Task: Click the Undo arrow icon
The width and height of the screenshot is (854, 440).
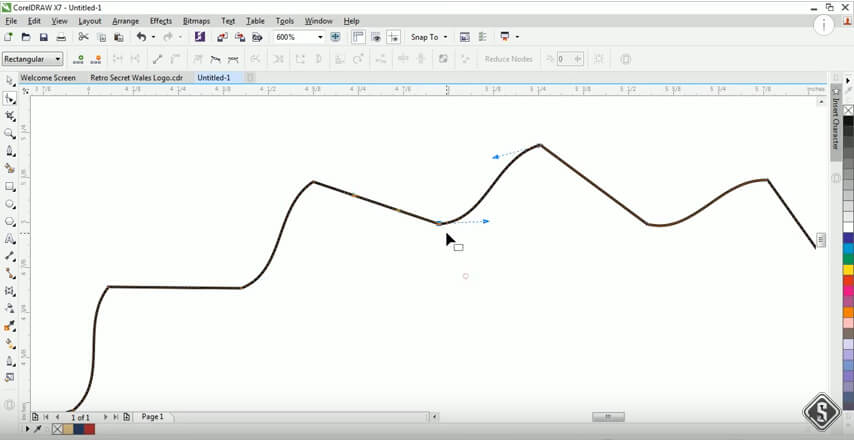Action: pos(141,37)
